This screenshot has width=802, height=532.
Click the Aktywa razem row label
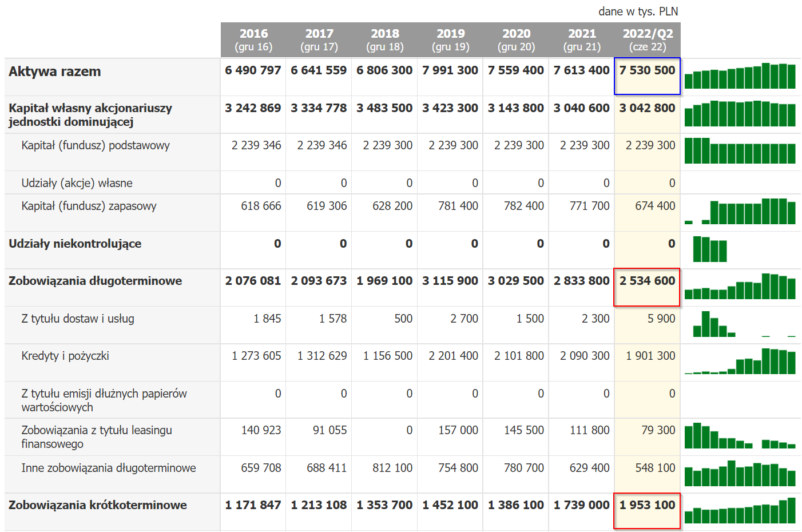(x=55, y=72)
